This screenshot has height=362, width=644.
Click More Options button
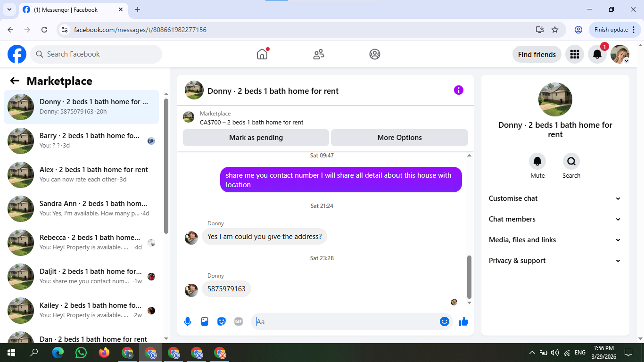coord(399,138)
